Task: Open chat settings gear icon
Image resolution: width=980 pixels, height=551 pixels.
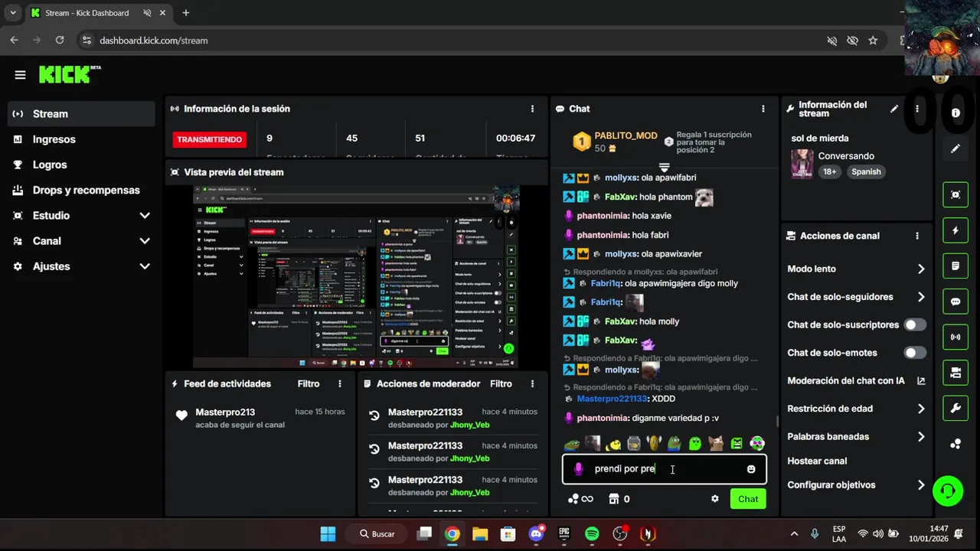Action: point(715,499)
